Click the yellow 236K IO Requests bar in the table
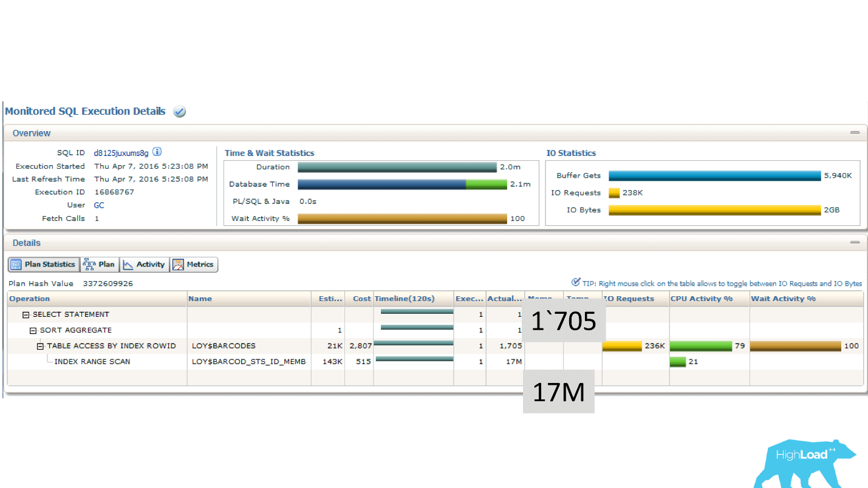The height and width of the screenshot is (488, 868). pyautogui.click(x=622, y=346)
